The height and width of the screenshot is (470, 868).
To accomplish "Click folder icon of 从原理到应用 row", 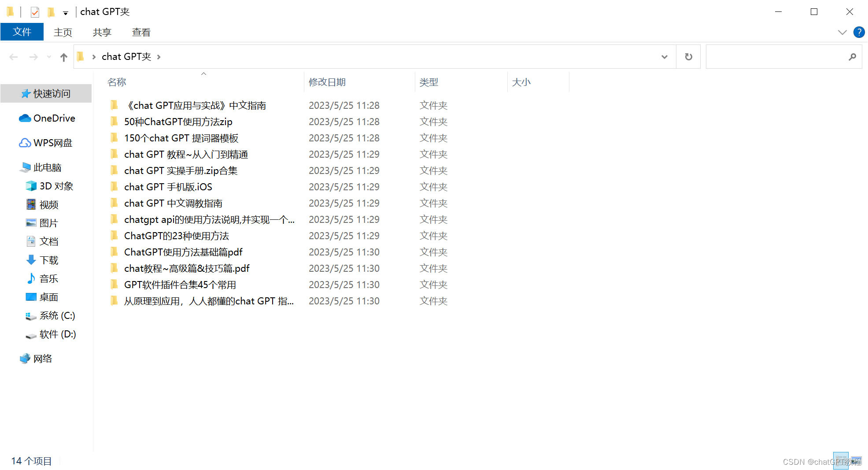I will (x=114, y=301).
